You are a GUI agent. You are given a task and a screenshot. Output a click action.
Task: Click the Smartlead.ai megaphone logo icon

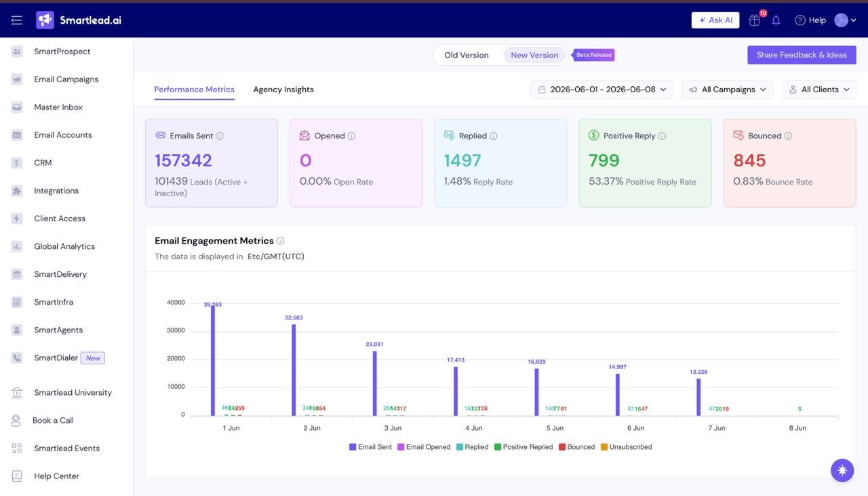pyautogui.click(x=45, y=20)
